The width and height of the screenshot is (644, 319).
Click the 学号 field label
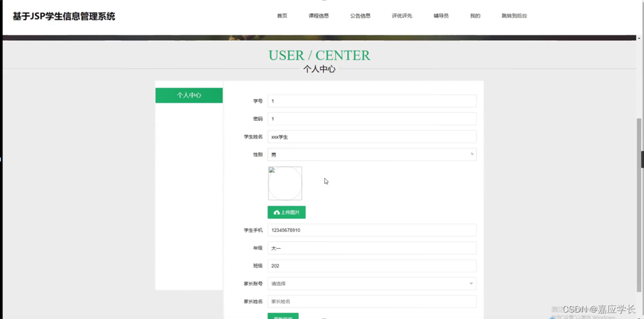(258, 101)
